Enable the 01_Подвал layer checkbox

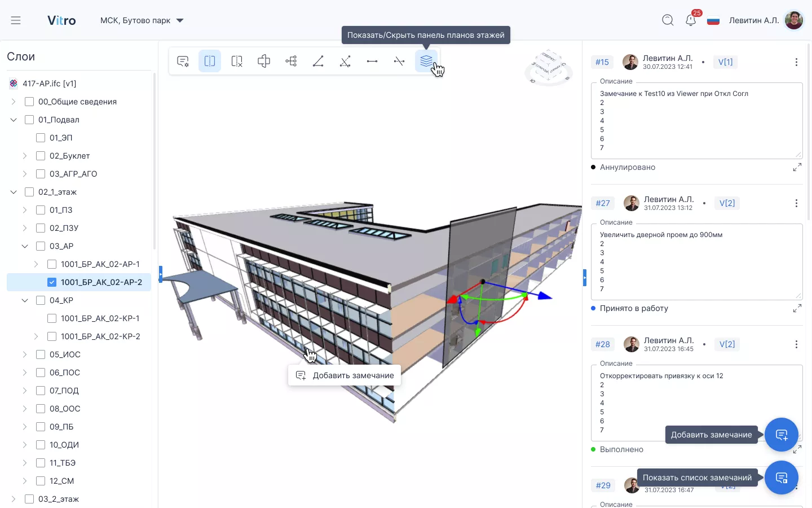(x=29, y=120)
